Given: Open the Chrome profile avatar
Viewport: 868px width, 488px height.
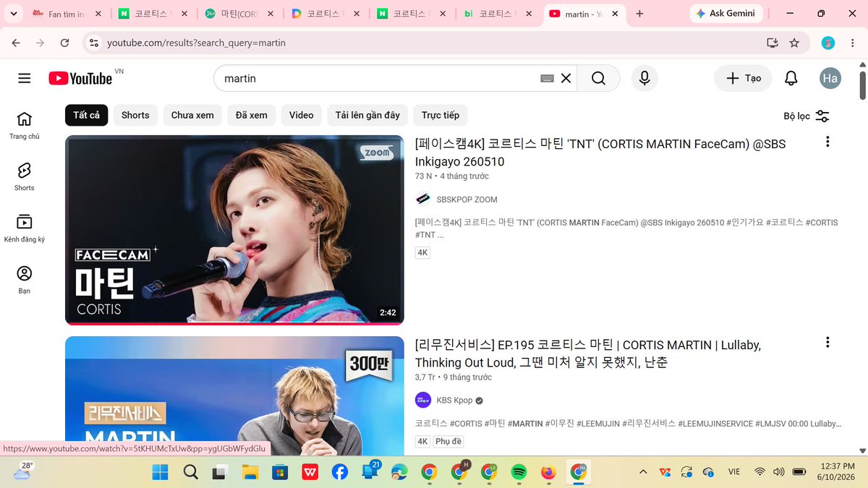Looking at the screenshot, I should tap(828, 43).
